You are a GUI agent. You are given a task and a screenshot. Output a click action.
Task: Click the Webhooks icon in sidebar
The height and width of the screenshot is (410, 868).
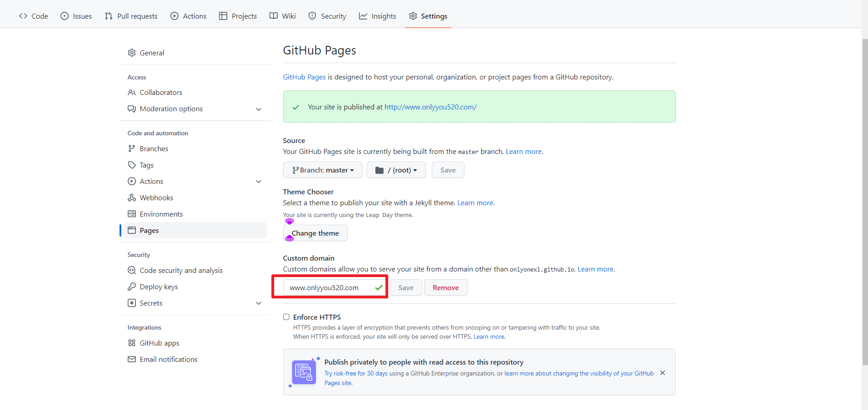point(132,198)
